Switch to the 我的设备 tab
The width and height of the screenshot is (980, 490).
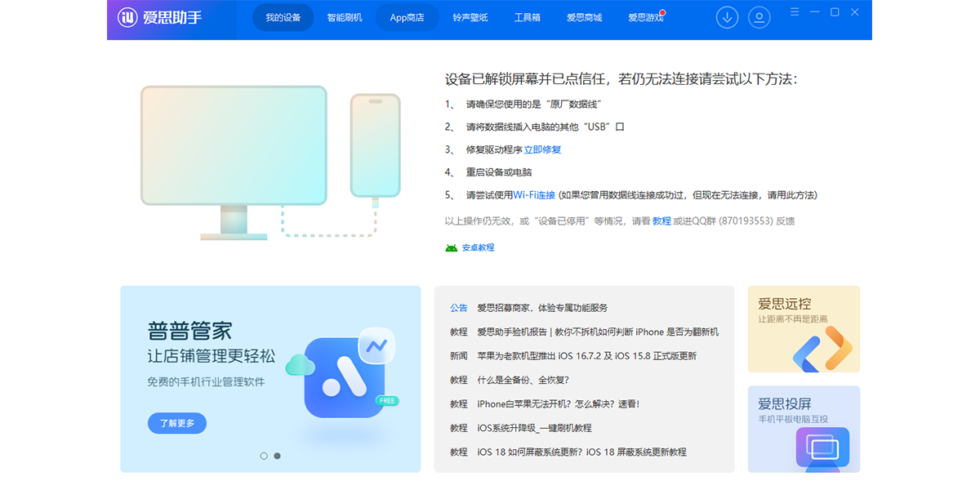(283, 17)
